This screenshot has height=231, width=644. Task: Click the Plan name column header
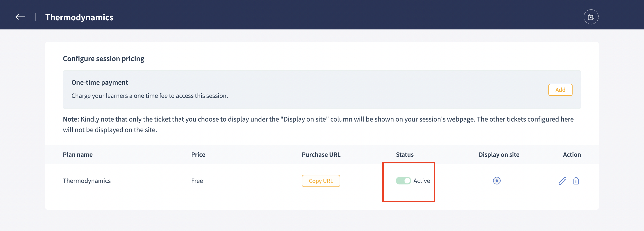tap(78, 155)
